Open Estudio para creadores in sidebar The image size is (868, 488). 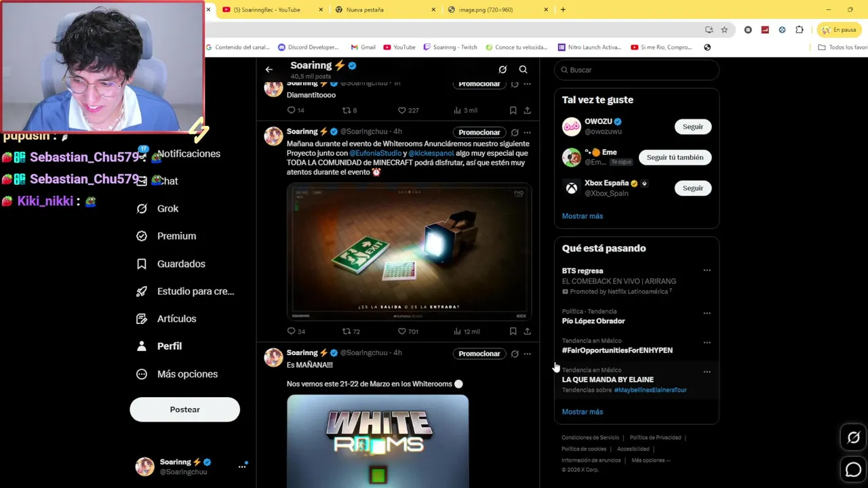point(185,291)
